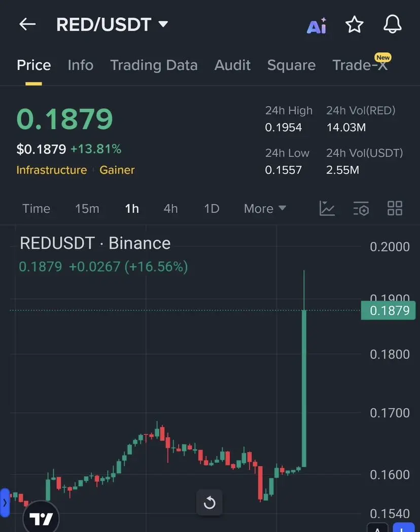Switch to the Price tab
Image resolution: width=420 pixels, height=532 pixels.
pyautogui.click(x=33, y=65)
